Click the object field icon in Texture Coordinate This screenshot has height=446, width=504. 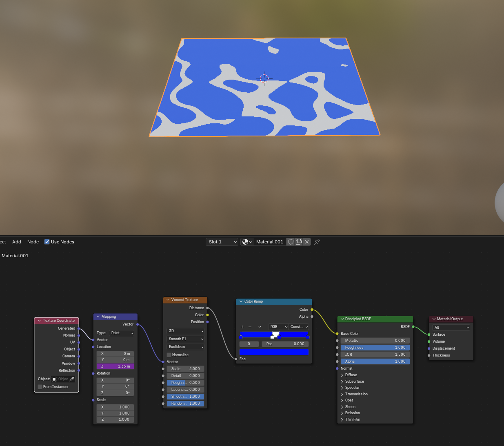[54, 379]
